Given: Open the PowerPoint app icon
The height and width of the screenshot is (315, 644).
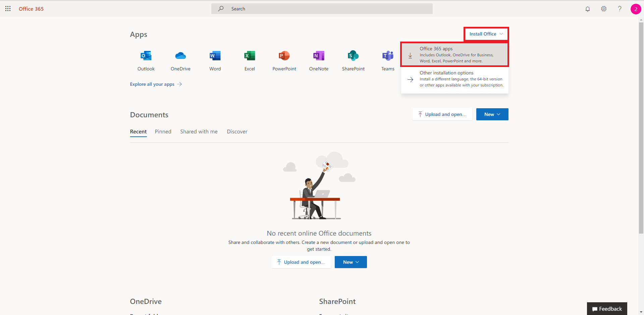Looking at the screenshot, I should point(284,56).
